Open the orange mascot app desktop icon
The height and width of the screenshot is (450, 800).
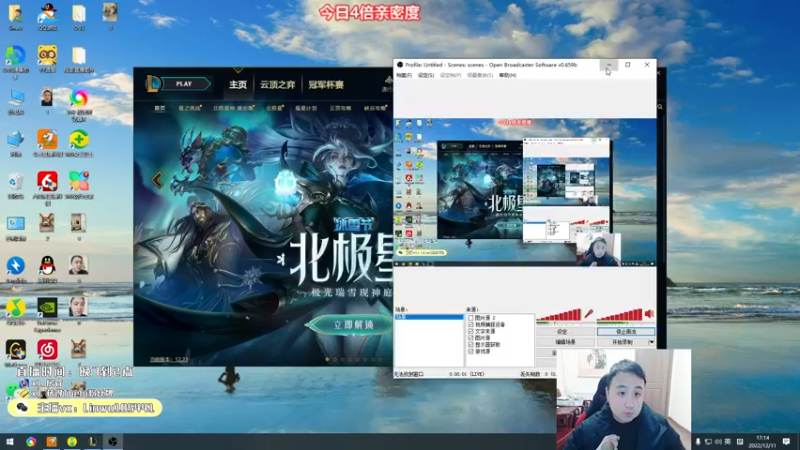[x=47, y=141]
